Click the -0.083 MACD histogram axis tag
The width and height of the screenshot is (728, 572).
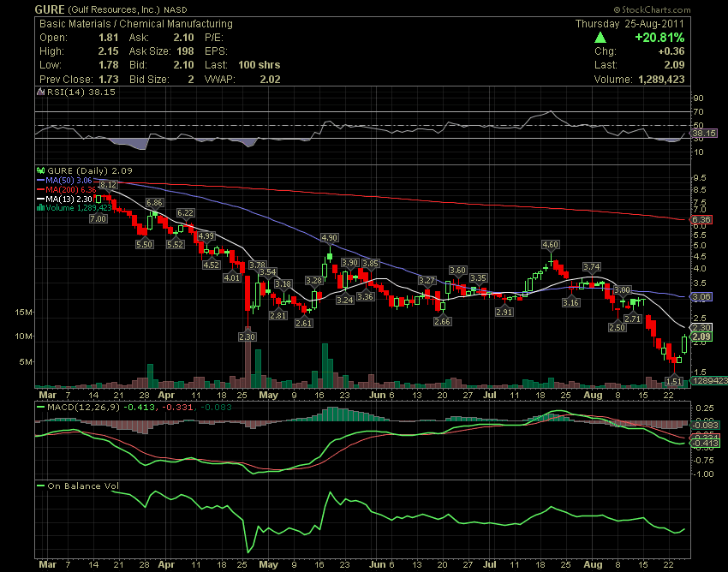pyautogui.click(x=706, y=426)
